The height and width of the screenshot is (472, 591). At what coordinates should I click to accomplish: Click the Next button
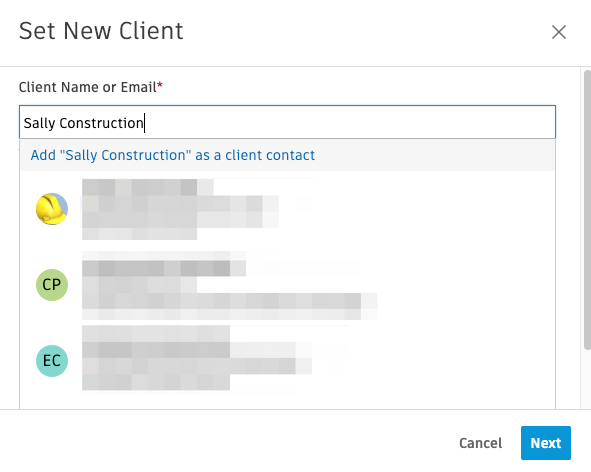546,443
